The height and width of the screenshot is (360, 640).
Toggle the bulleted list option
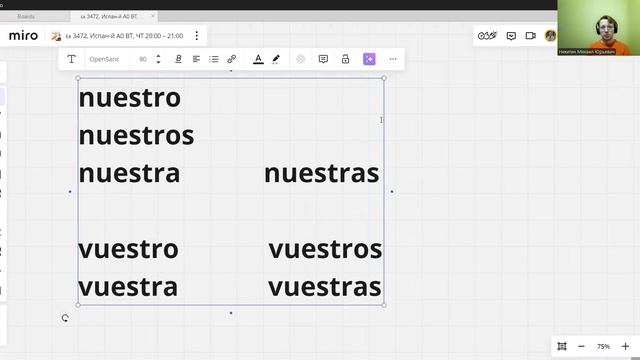pyautogui.click(x=213, y=59)
